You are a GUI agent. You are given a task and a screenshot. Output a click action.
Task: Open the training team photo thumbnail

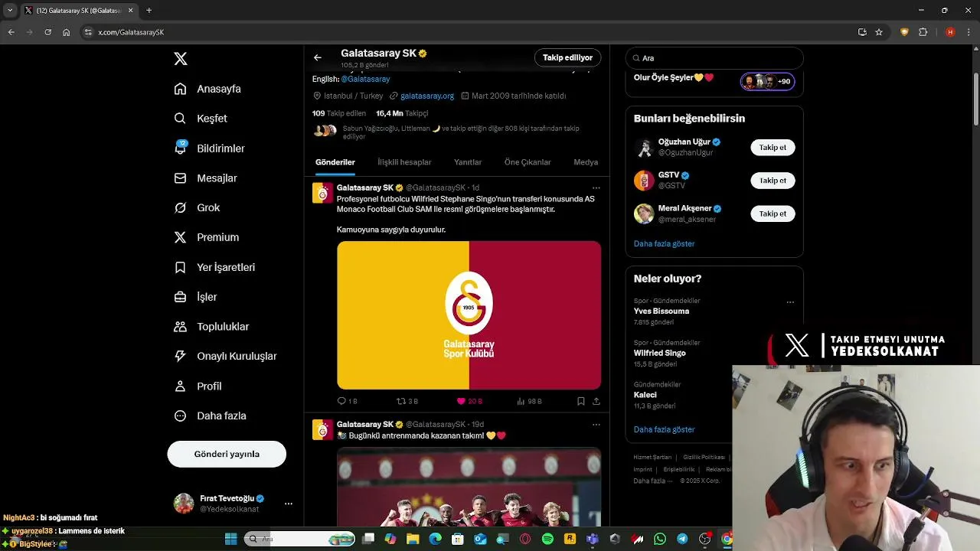pos(469,487)
